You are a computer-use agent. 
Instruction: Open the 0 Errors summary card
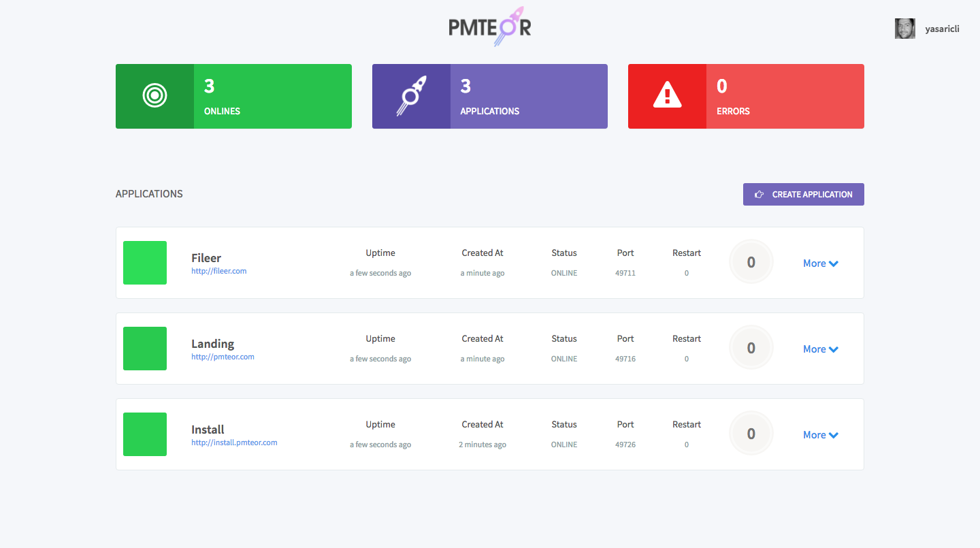click(746, 96)
